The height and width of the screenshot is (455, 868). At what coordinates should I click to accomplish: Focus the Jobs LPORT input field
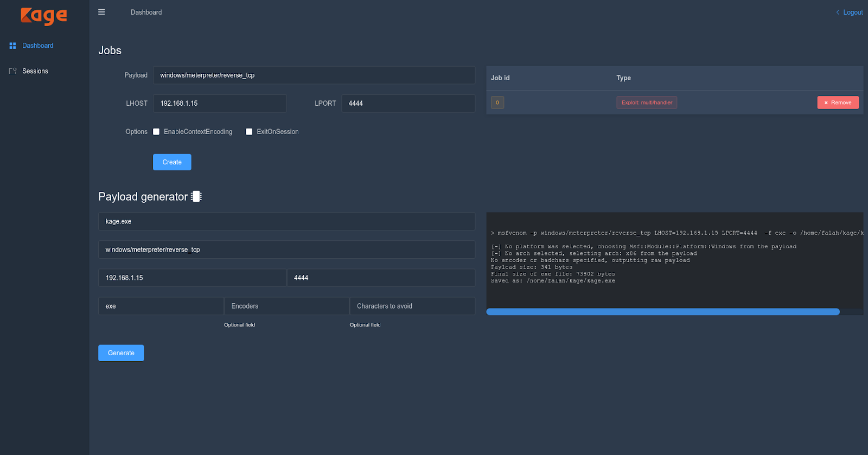coord(408,104)
